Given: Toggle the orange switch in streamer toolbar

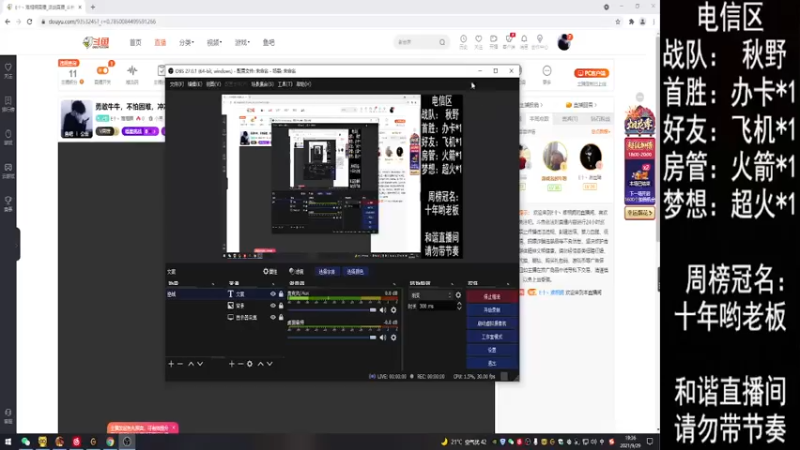Looking at the screenshot, I should pos(102,70).
